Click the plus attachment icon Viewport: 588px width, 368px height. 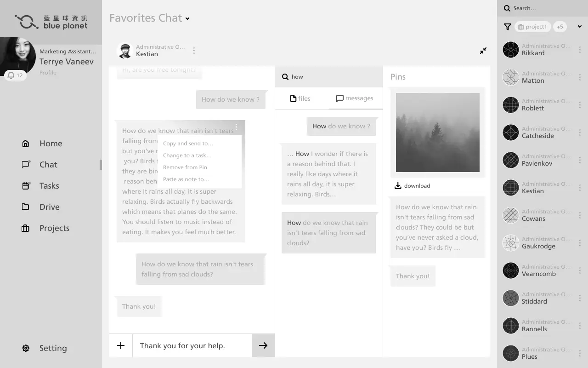121,345
